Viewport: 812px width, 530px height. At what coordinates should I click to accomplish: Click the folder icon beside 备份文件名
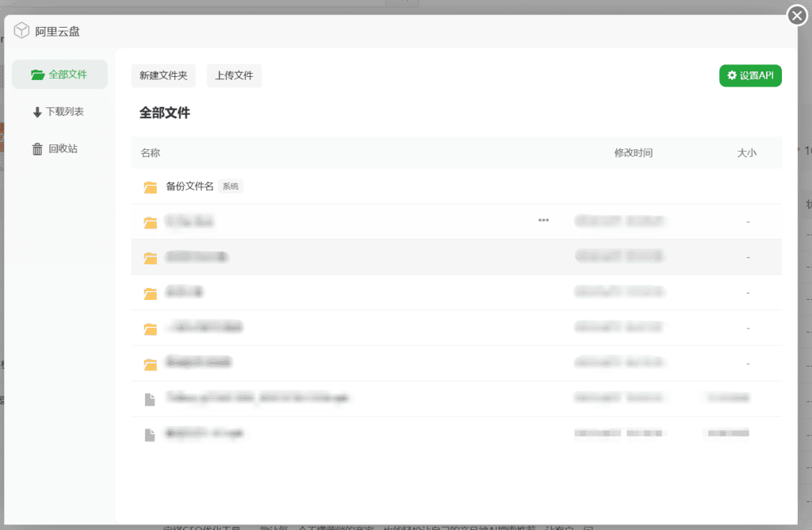tap(150, 187)
